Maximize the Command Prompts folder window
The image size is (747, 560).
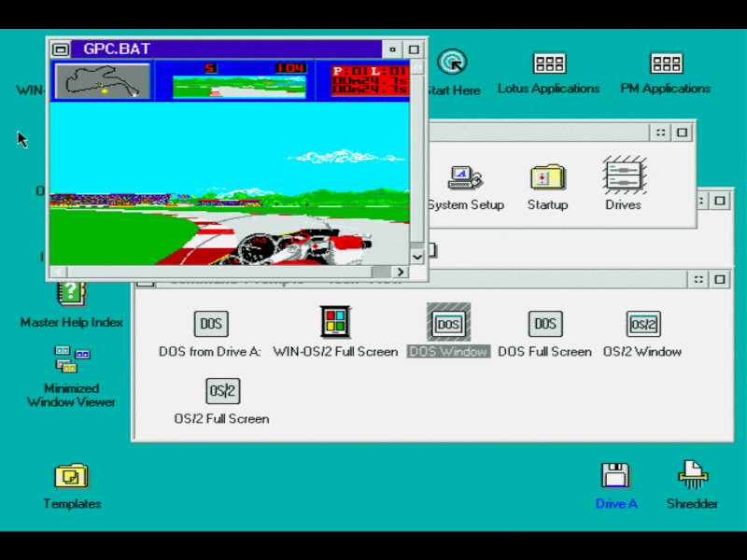click(x=720, y=279)
